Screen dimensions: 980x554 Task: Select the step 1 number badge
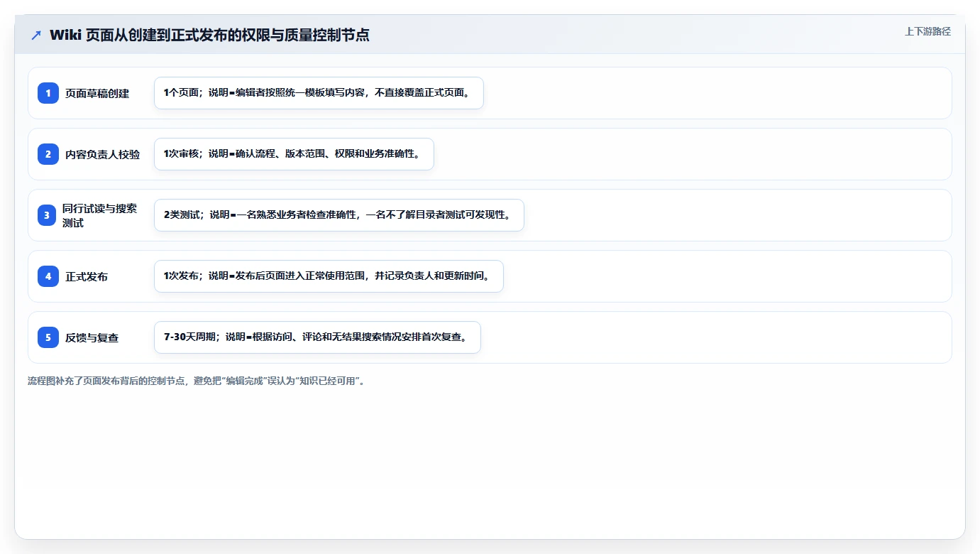(x=48, y=93)
